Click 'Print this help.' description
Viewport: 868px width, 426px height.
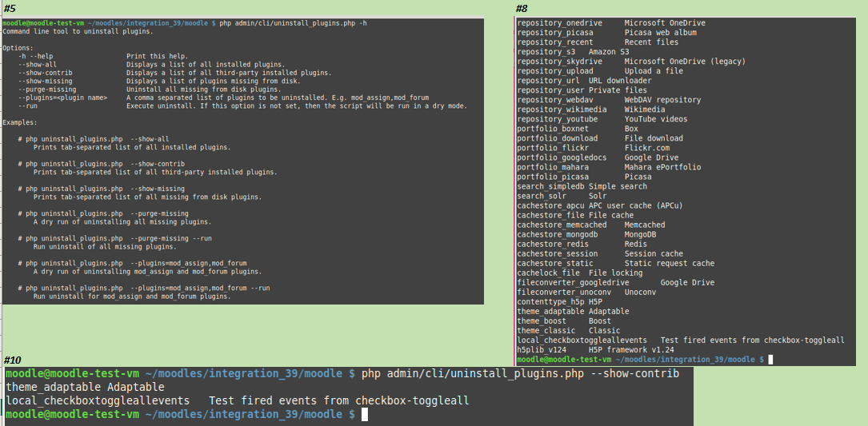coord(158,57)
